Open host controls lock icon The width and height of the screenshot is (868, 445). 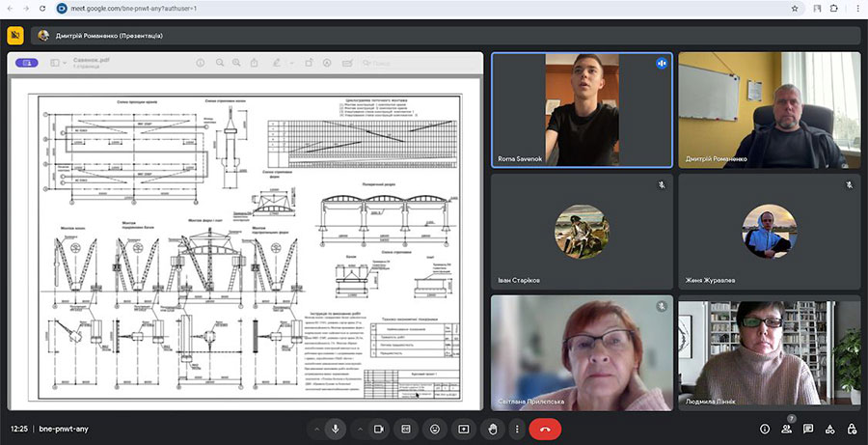click(852, 429)
